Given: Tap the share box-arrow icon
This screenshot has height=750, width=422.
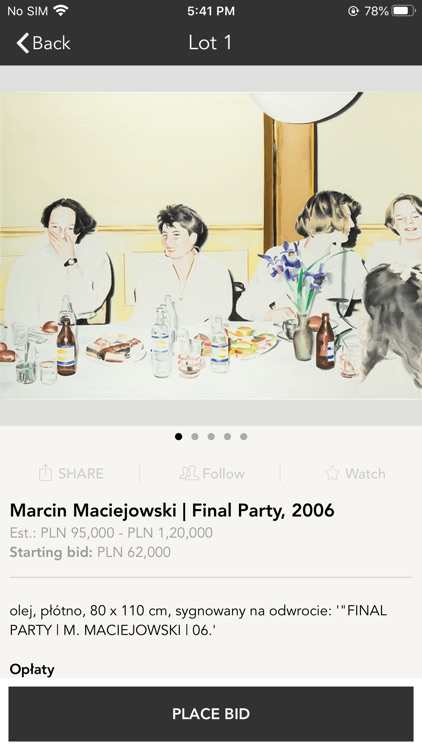Looking at the screenshot, I should pyautogui.click(x=45, y=473).
